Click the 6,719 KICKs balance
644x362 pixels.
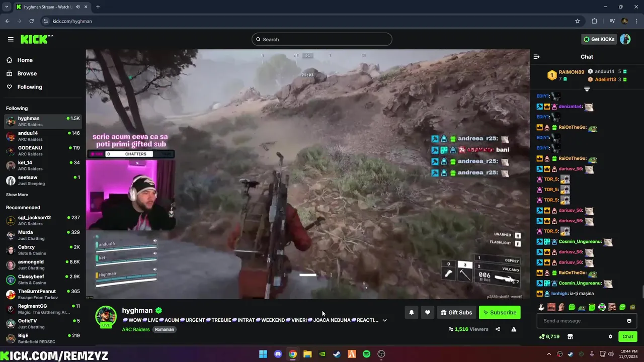[549, 336]
